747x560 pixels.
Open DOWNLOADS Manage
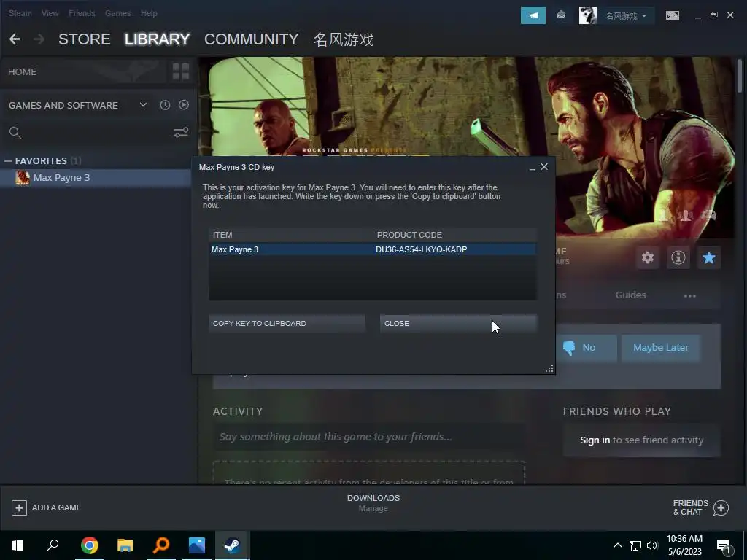(x=373, y=503)
